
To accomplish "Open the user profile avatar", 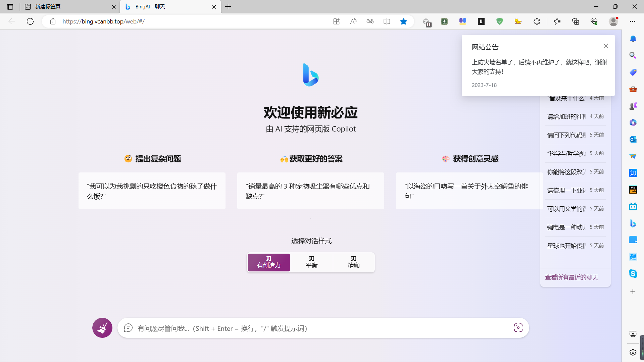I will point(613,21).
